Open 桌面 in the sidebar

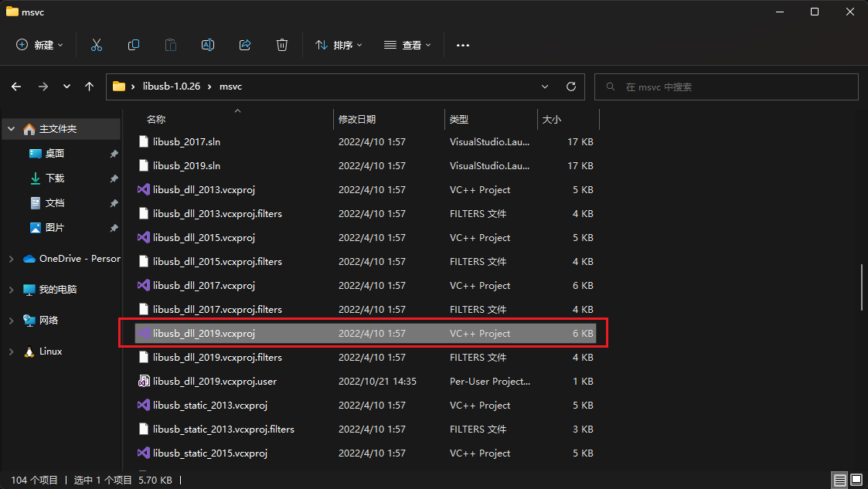[55, 153]
